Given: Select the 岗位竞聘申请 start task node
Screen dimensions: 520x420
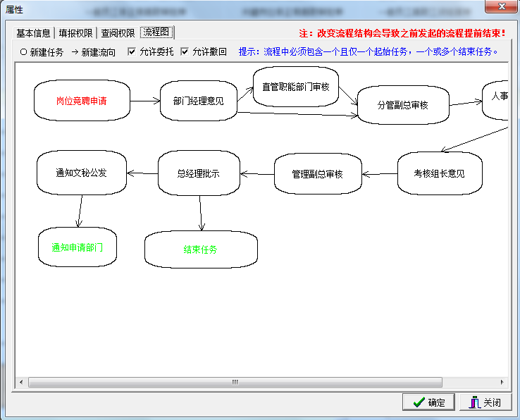Looking at the screenshot, I should click(82, 101).
